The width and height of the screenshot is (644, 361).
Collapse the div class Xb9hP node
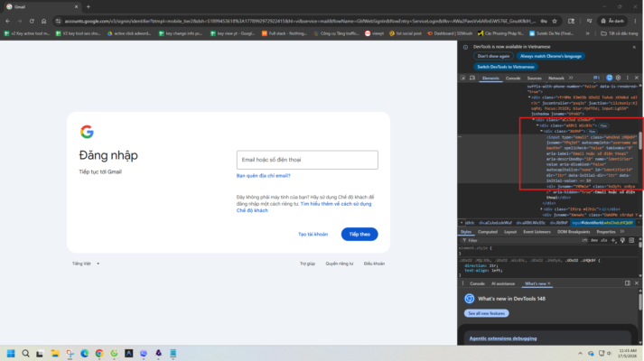(542, 131)
